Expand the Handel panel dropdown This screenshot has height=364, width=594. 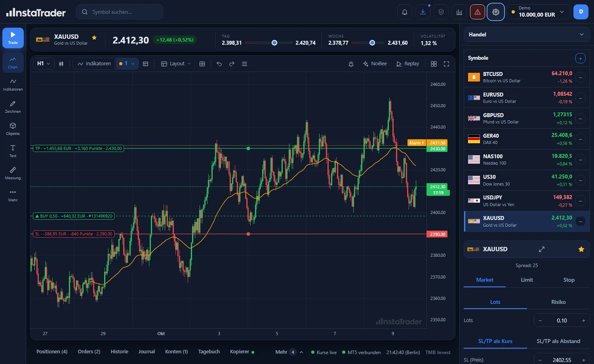click(x=527, y=34)
